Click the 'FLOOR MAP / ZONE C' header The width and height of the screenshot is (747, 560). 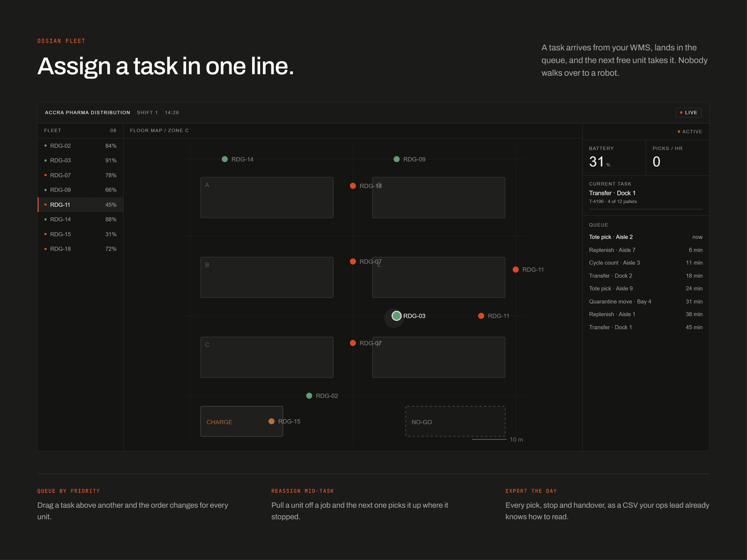[159, 131]
